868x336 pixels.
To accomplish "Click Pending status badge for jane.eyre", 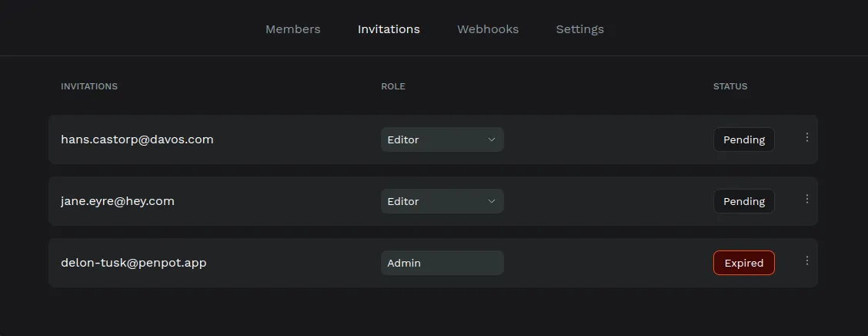I will click(743, 201).
